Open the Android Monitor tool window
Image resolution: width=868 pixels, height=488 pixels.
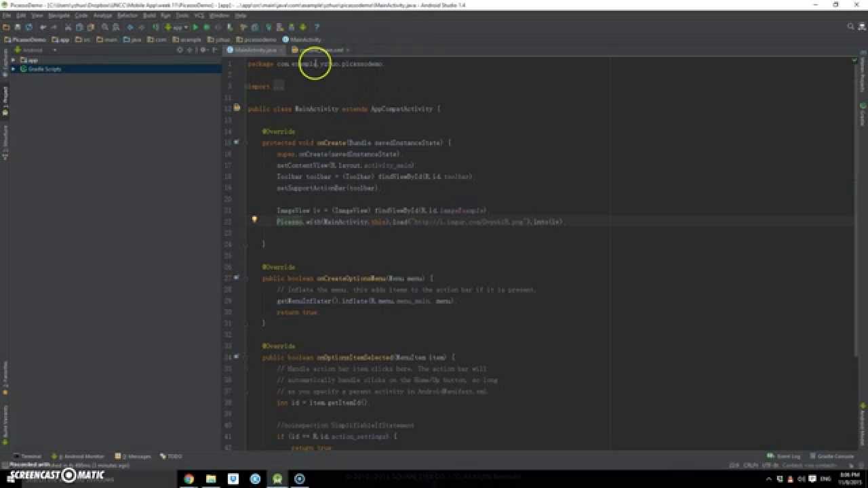click(79, 456)
